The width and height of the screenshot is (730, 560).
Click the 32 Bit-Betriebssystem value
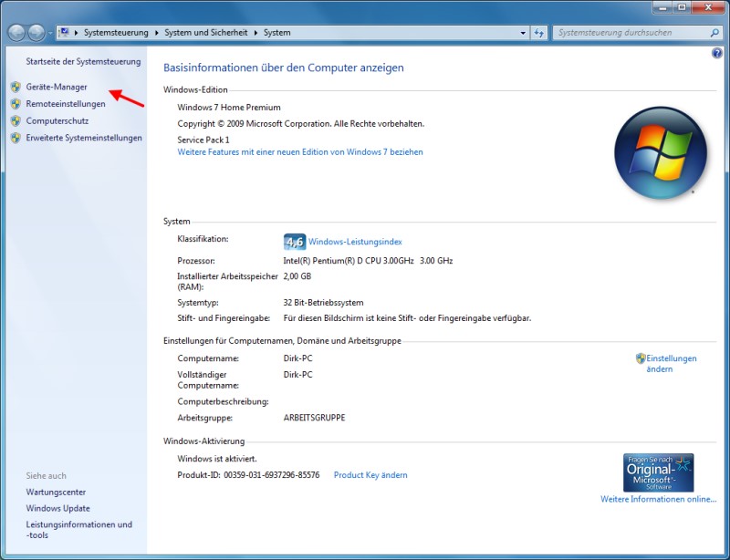point(324,303)
